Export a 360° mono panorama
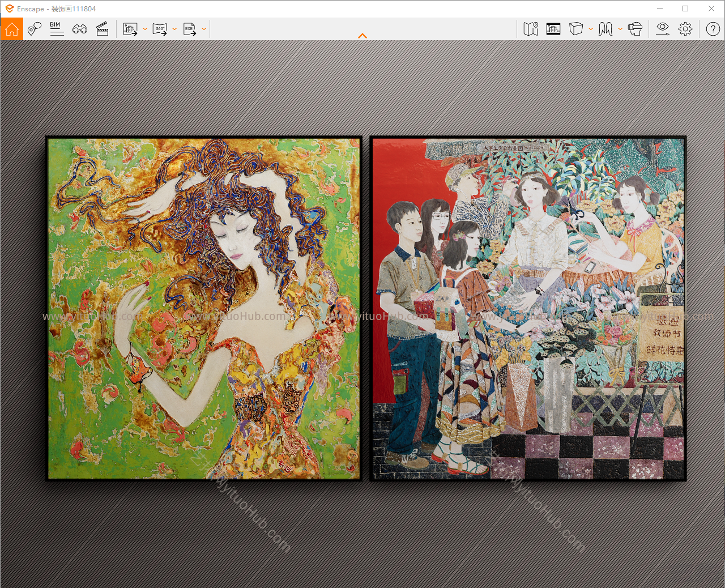The width and height of the screenshot is (725, 588). pos(160,29)
